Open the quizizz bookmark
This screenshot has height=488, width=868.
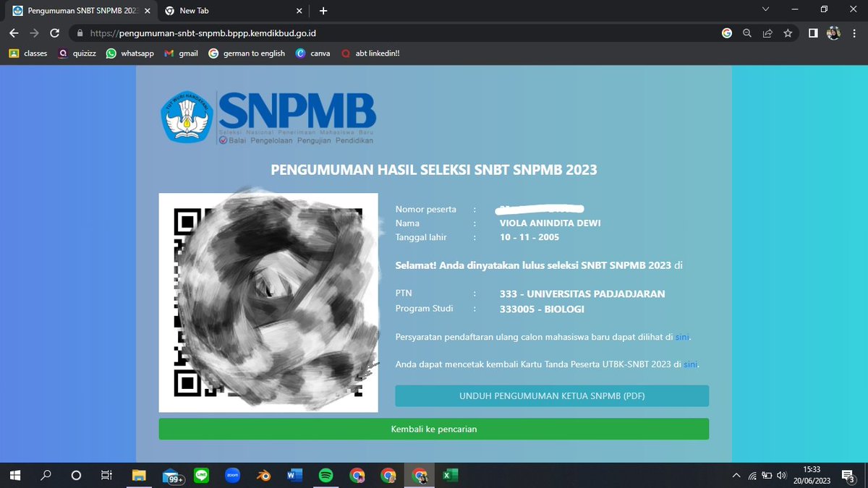pos(77,53)
